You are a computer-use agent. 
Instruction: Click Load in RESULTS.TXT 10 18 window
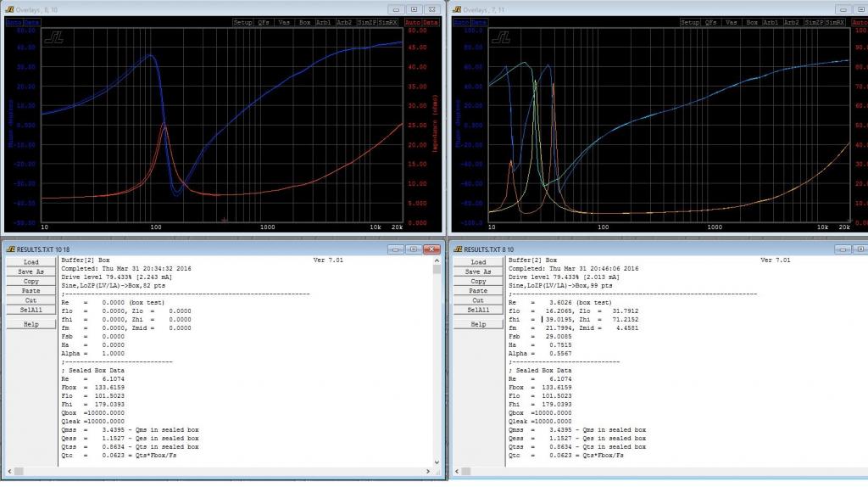point(31,262)
